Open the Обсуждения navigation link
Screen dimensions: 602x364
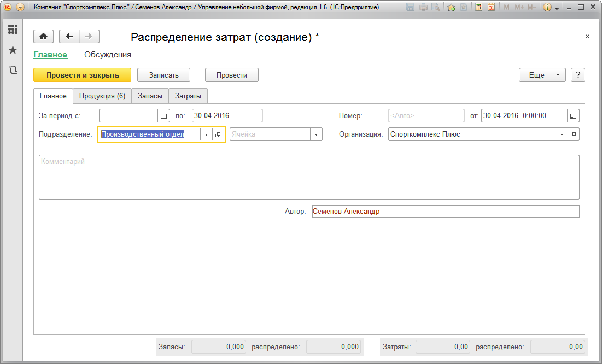tap(108, 55)
